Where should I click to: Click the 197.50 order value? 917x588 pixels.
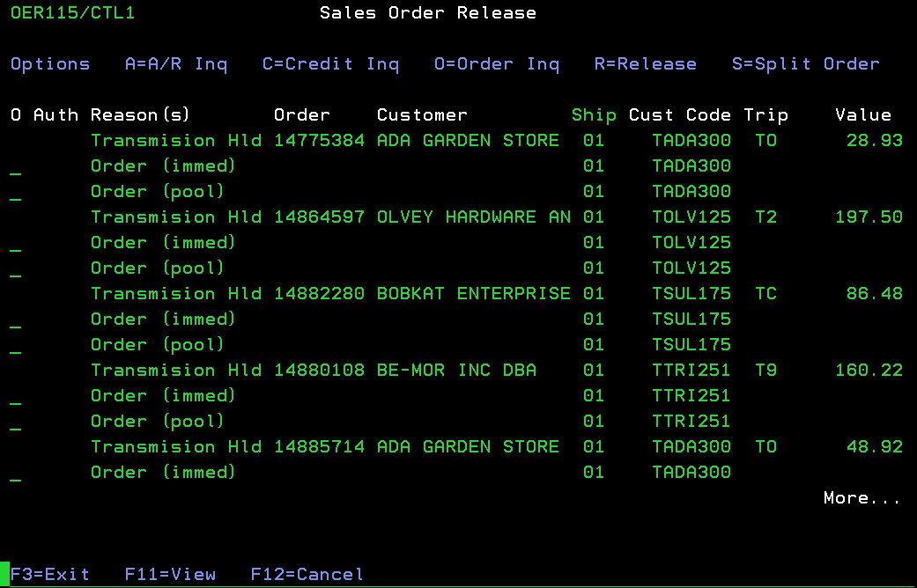tap(868, 217)
